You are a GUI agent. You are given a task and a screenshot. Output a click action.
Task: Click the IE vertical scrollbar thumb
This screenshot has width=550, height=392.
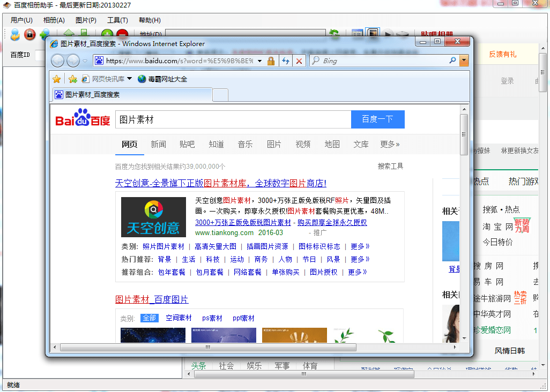464,134
